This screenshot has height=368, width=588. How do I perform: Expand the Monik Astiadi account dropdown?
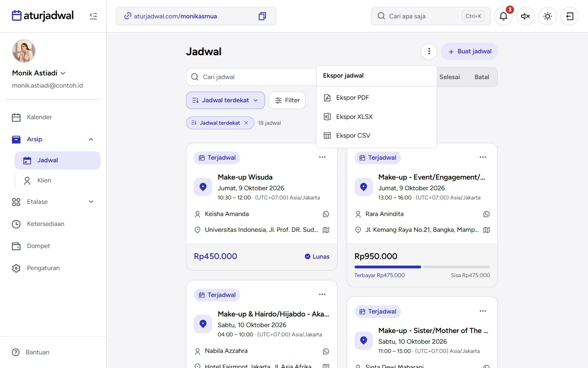click(63, 73)
